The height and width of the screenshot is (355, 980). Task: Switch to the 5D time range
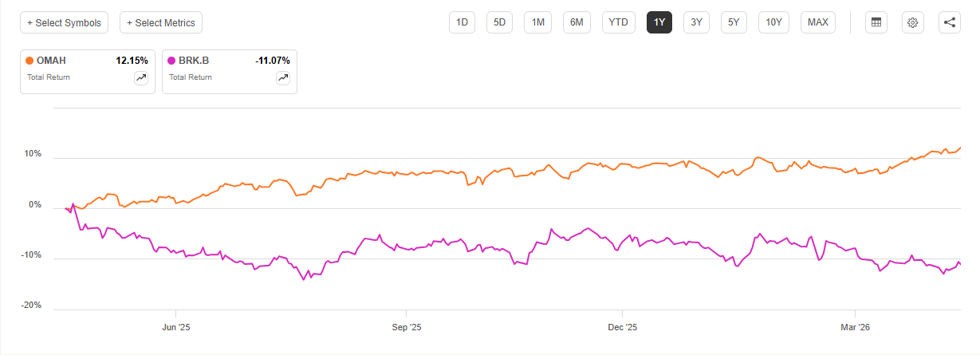point(499,22)
